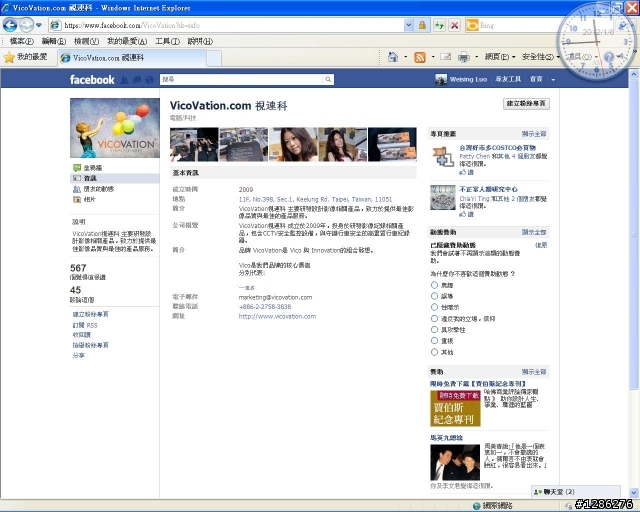The image size is (640, 512).
Task: Select the 其他 radio button
Action: [x=434, y=352]
